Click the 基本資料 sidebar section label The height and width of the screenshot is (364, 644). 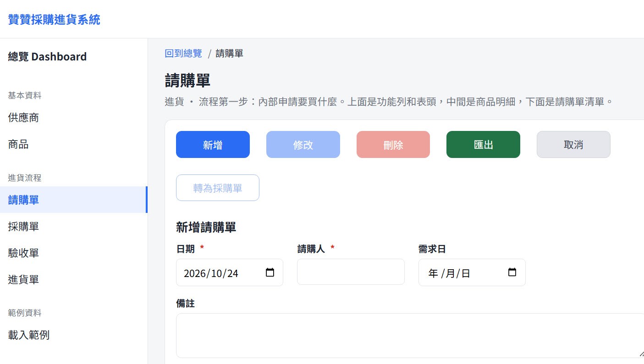25,95
